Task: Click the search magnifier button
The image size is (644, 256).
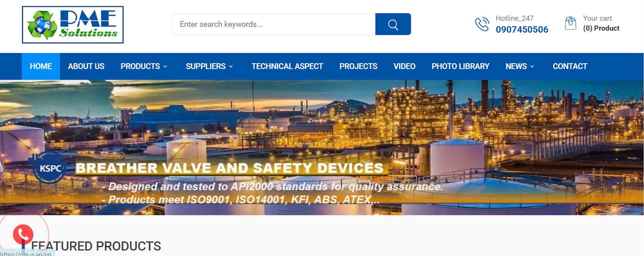Action: [x=393, y=24]
